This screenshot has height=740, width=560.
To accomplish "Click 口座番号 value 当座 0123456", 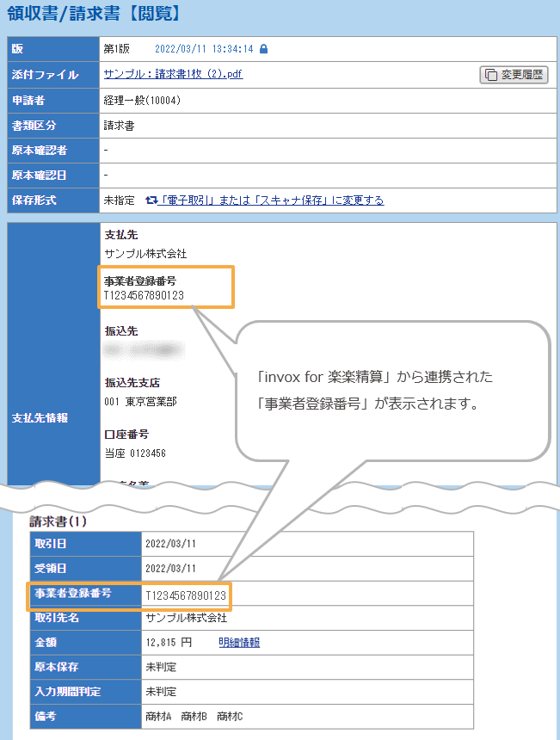I will click(134, 453).
